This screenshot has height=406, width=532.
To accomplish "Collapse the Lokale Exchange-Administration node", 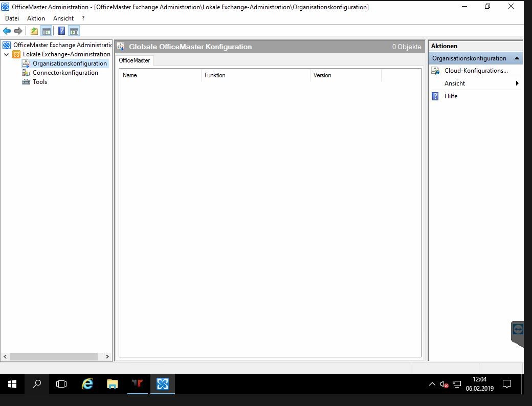I will [7, 54].
